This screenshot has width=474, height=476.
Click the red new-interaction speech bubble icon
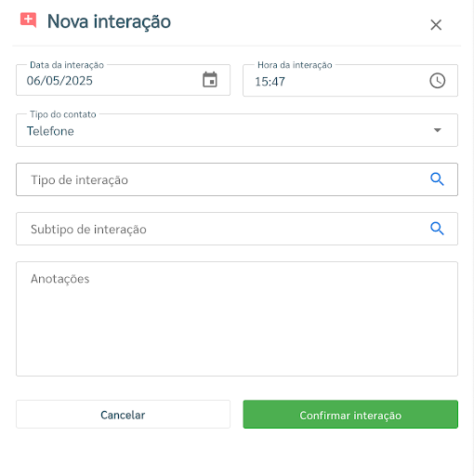[x=28, y=20]
